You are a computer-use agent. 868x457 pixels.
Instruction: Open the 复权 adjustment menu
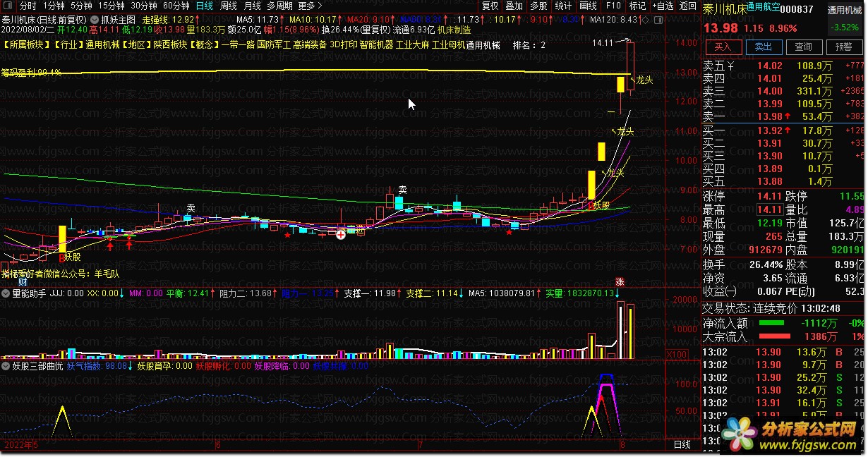click(490, 6)
